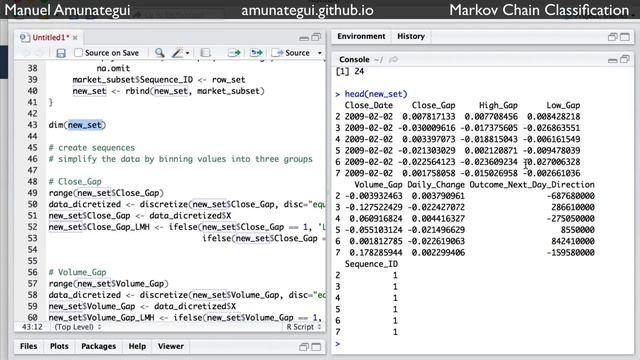Click the value -687680000 in console
This screenshot has height=360, width=640.
(x=570, y=196)
